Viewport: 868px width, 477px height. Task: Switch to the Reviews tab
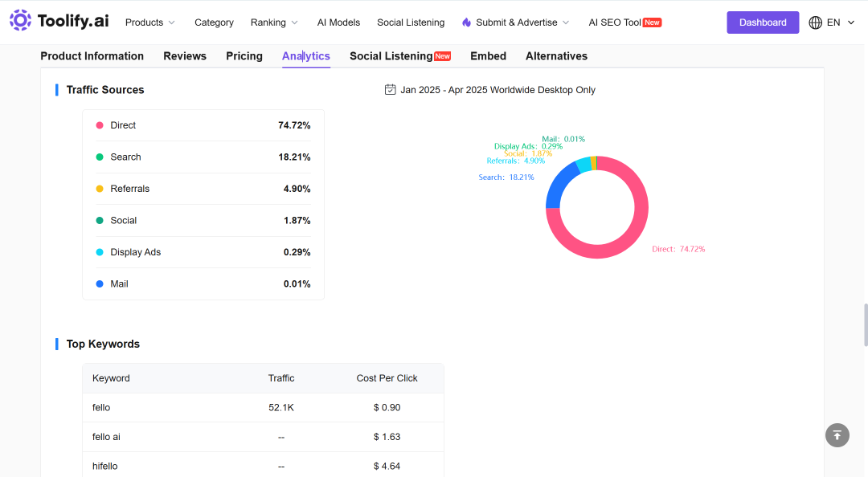pyautogui.click(x=185, y=56)
